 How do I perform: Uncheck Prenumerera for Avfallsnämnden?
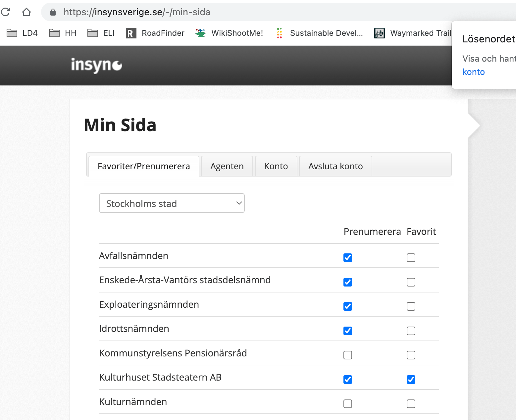pyautogui.click(x=348, y=258)
